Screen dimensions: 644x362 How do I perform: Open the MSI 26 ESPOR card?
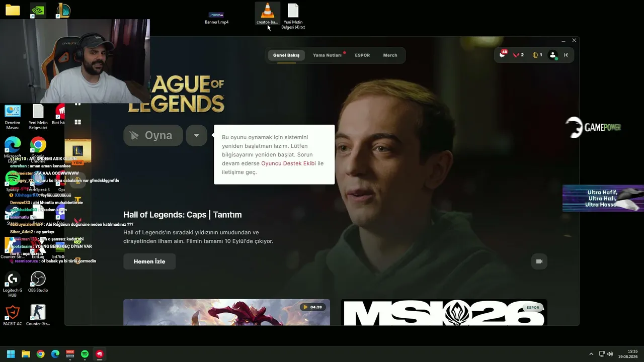pos(444,312)
